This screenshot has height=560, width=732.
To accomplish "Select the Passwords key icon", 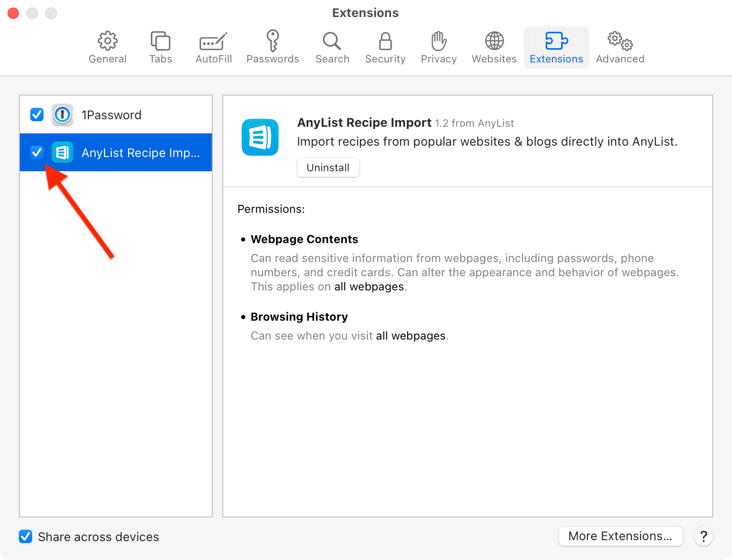I will [272, 42].
